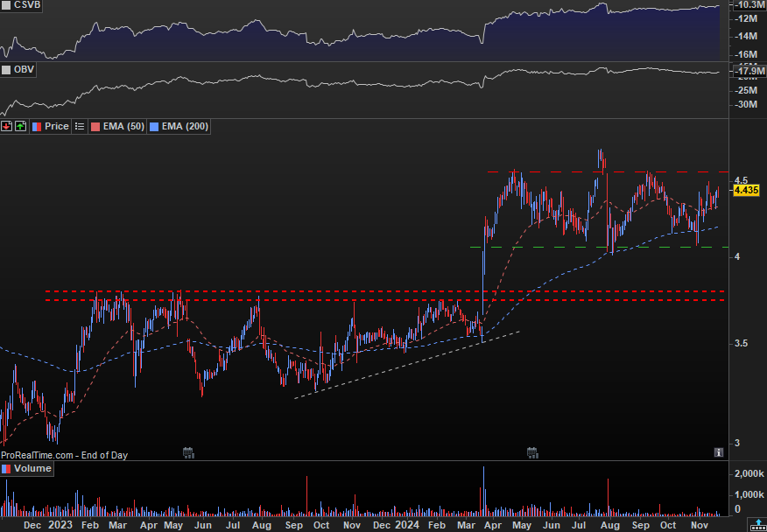Open the EMA (200) indicator label
The image size is (767, 532).
coord(179,127)
